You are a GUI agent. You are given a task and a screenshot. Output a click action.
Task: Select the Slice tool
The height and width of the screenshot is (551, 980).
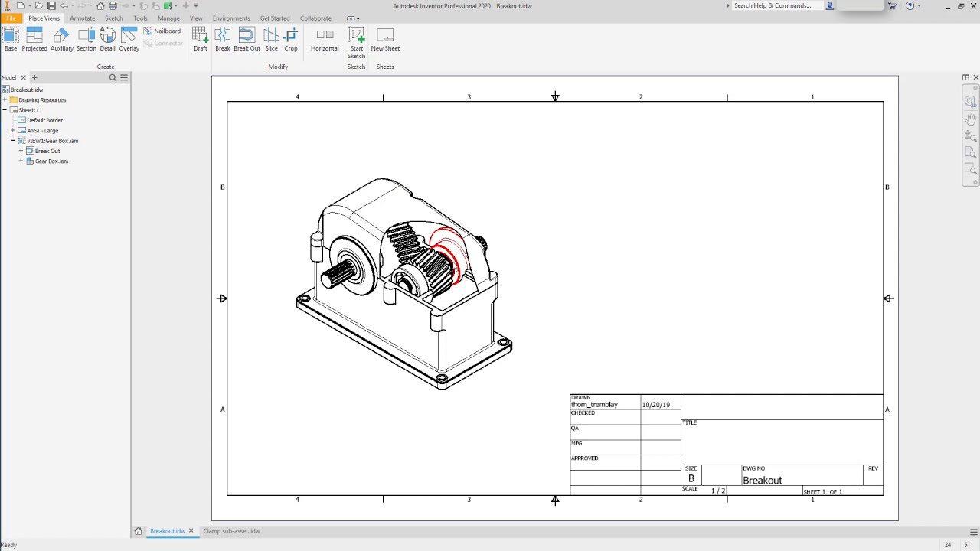pyautogui.click(x=271, y=39)
